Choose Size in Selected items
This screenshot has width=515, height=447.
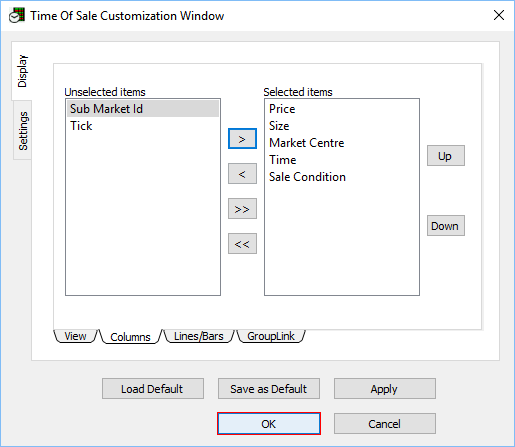coord(279,126)
